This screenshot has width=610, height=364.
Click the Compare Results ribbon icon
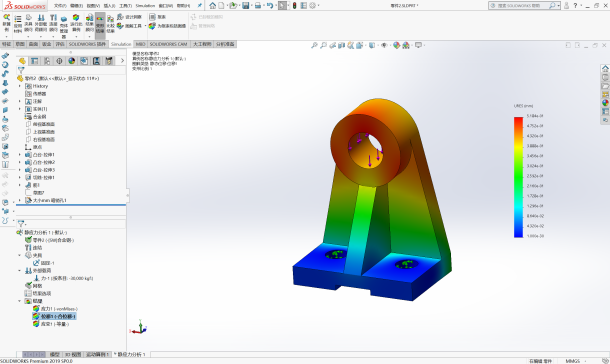coord(110,24)
